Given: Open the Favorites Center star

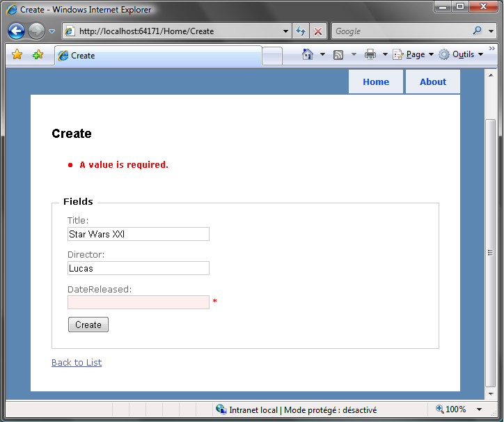Looking at the screenshot, I should (17, 55).
